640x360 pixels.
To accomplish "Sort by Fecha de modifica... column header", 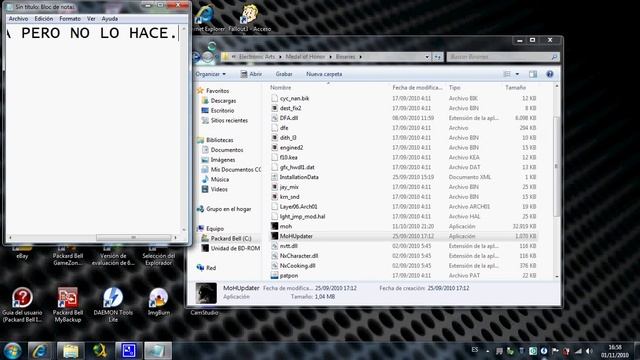I will tap(417, 87).
